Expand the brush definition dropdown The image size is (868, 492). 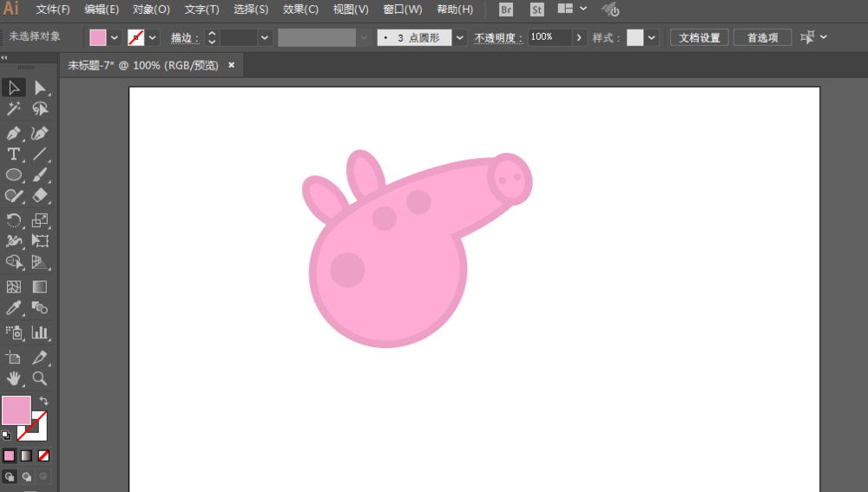coord(459,37)
